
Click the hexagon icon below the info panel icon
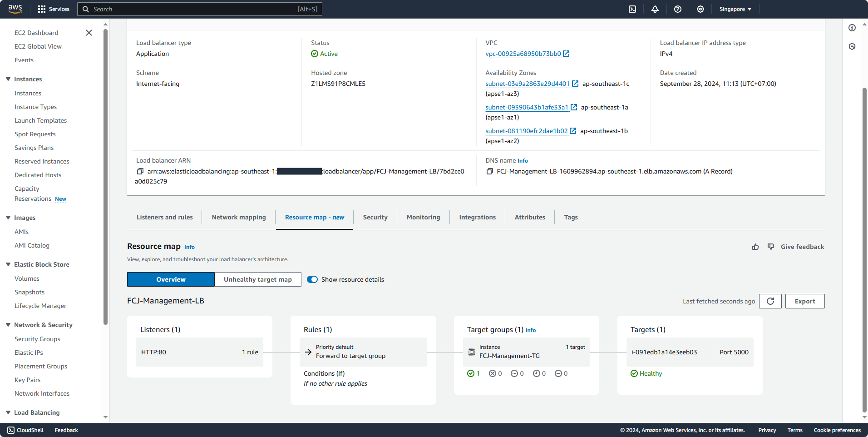(852, 46)
